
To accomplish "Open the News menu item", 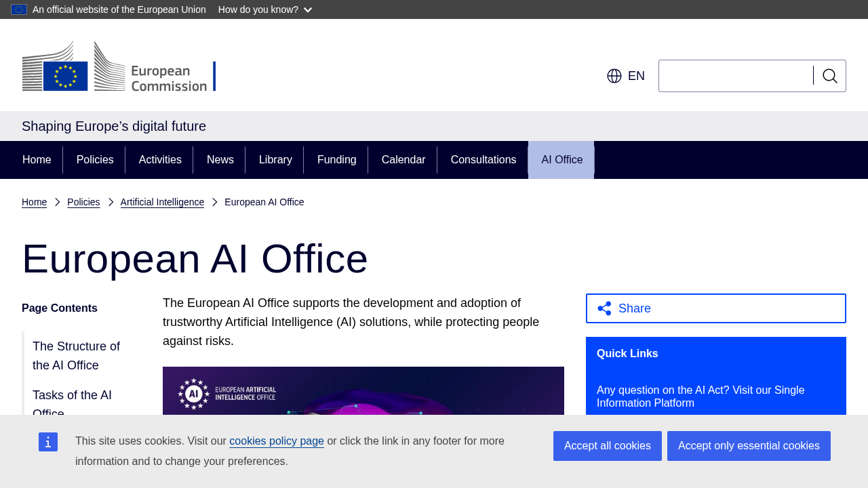I will (x=220, y=160).
